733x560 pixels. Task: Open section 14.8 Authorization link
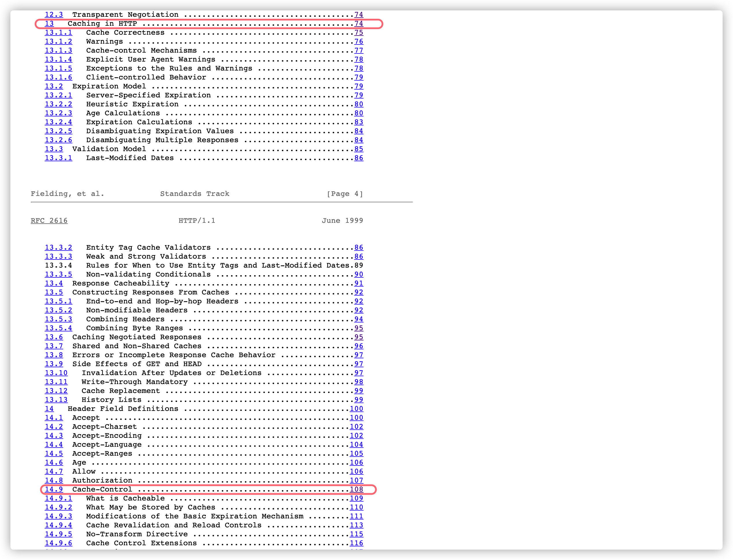(x=54, y=480)
